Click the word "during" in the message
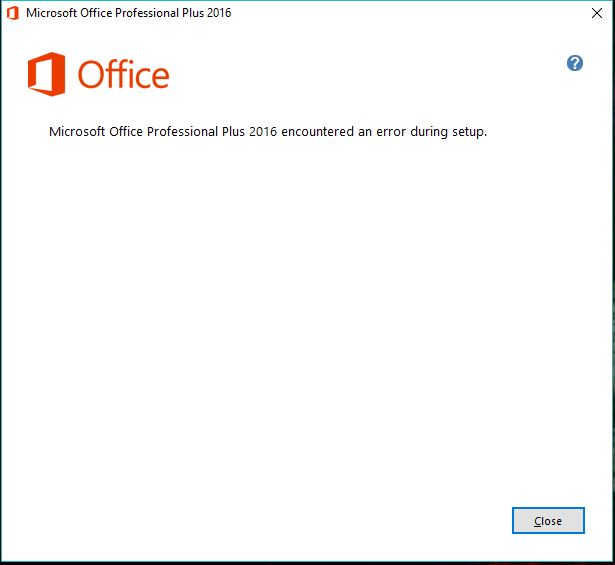 (x=429, y=132)
